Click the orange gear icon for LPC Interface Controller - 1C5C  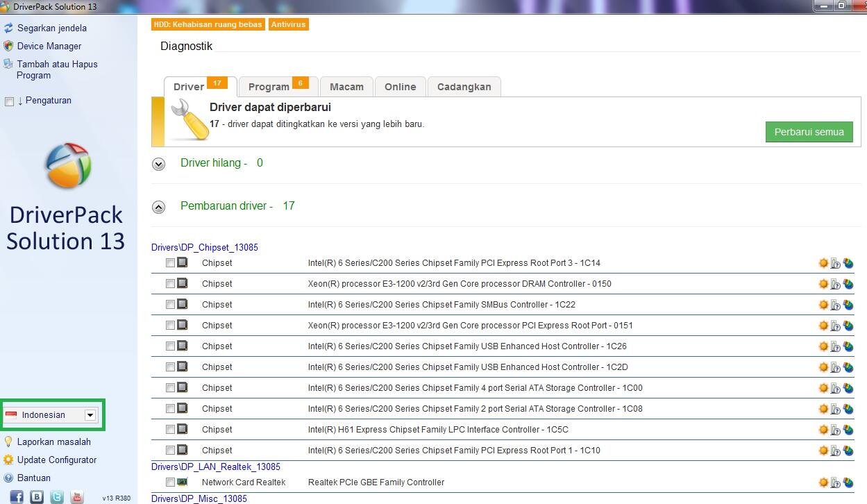[x=824, y=430]
